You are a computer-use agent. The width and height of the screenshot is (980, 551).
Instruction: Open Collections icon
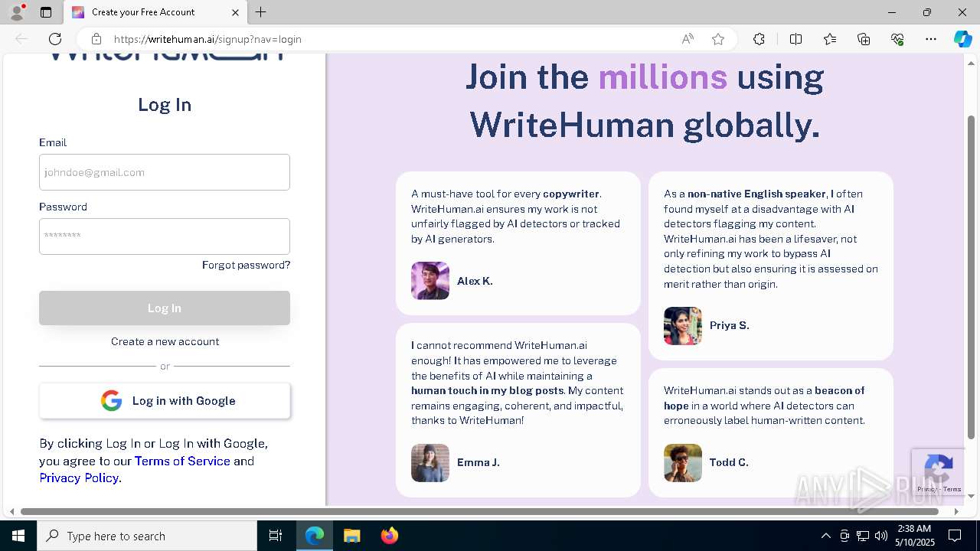click(x=864, y=39)
